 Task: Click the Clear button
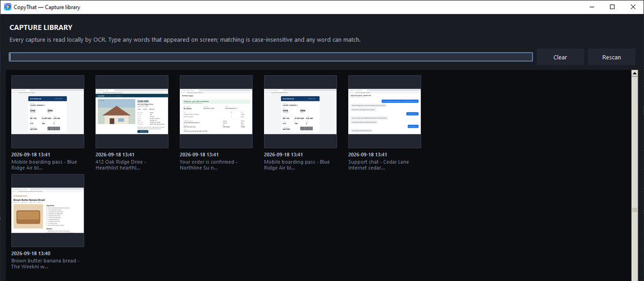[x=560, y=57]
